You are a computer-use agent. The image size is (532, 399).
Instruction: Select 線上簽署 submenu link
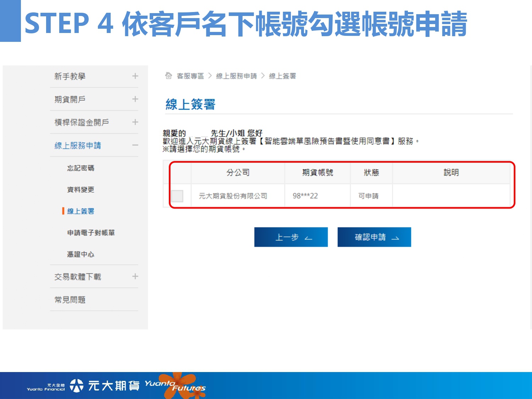coord(81,211)
